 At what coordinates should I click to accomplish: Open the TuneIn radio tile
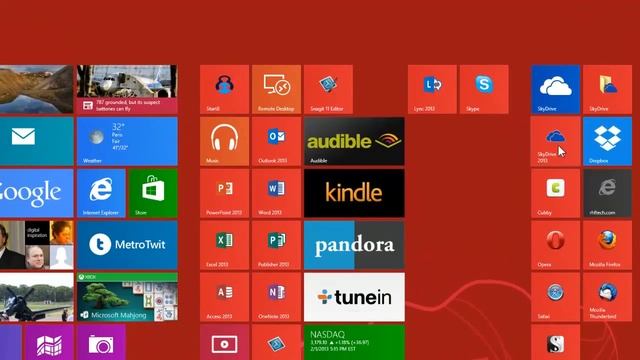(354, 297)
